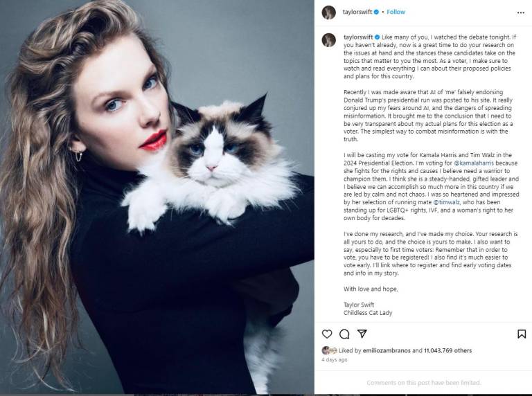Open emiliozambranos profile from the likes line

click(x=387, y=350)
